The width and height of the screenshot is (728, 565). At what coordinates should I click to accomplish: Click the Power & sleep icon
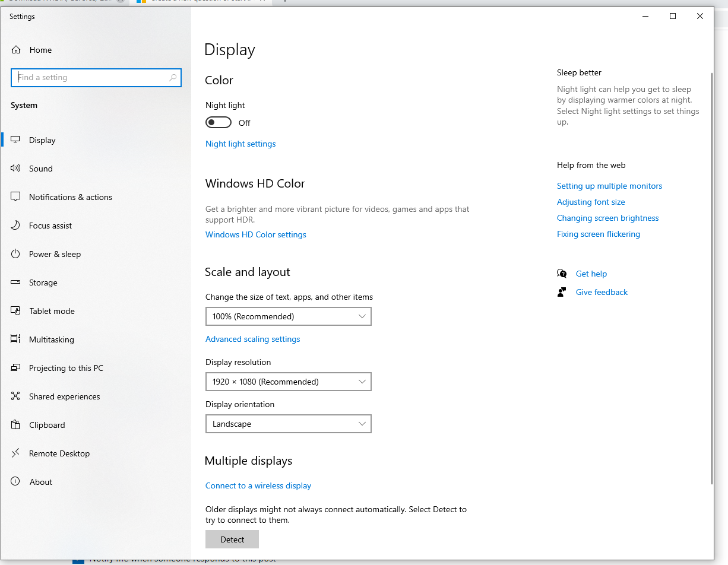pos(16,254)
